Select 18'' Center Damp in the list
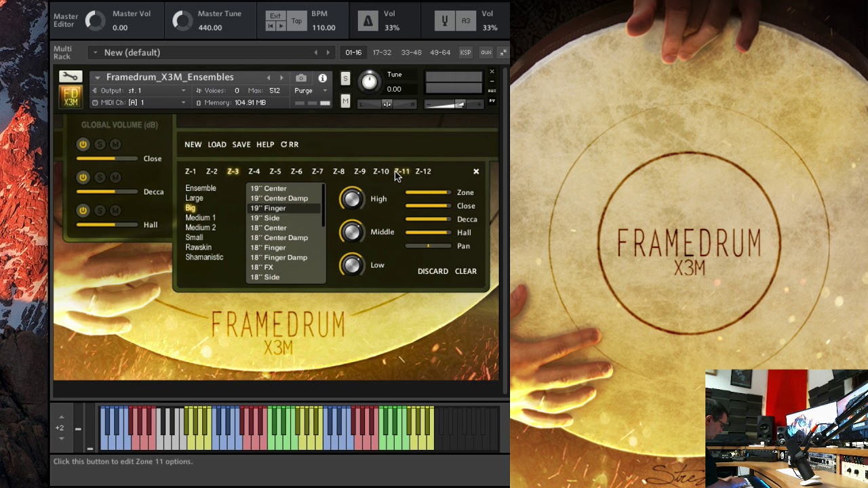This screenshot has height=488, width=868. tap(279, 238)
